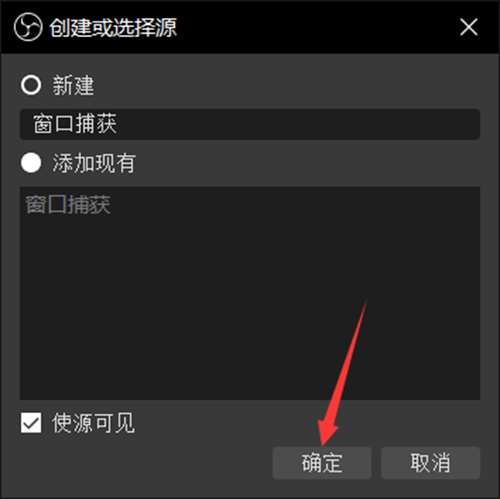Focus the 窗口捕获 source name field
500x499 pixels.
coord(250,124)
